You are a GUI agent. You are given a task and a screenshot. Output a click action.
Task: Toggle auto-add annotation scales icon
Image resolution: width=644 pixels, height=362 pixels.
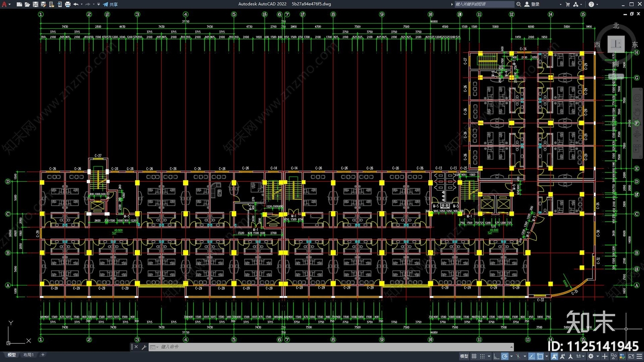point(562,356)
